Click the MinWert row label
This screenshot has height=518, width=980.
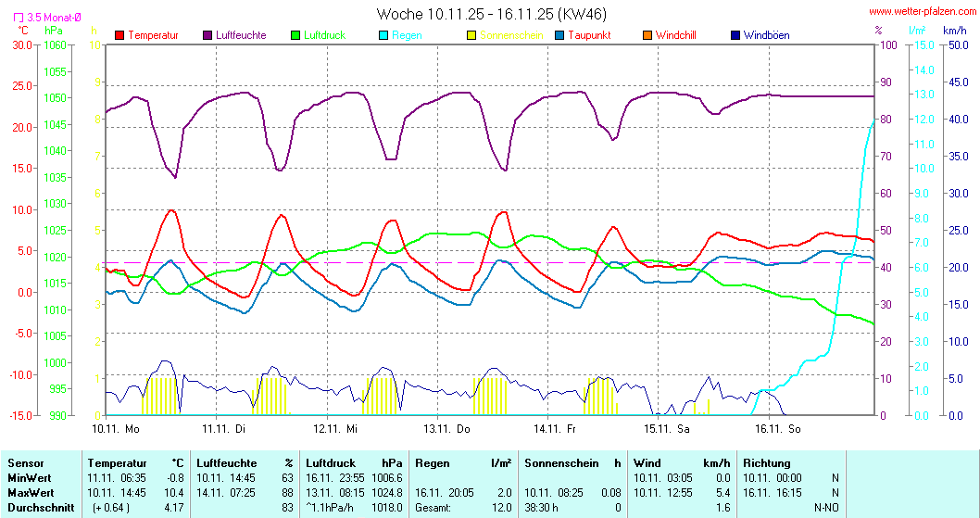pos(31,477)
